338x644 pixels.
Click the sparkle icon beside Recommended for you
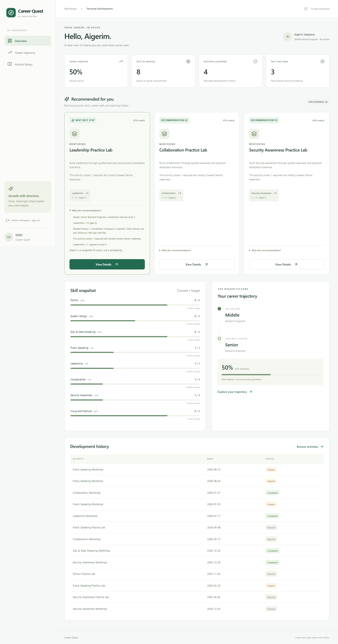point(67,99)
